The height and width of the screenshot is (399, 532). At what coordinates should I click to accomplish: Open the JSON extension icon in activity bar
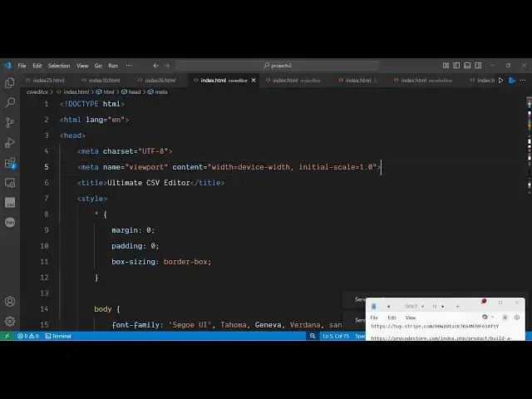[x=10, y=222]
